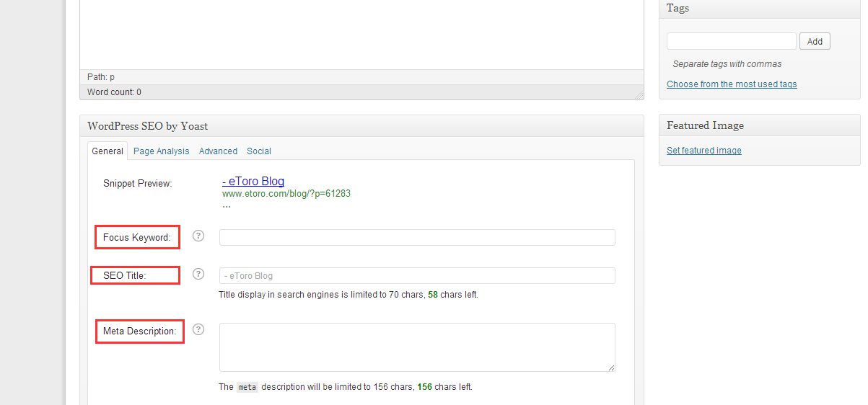Click the snippet URL www.etoro.com/blog/?p=61283
868x405 pixels.
(286, 194)
